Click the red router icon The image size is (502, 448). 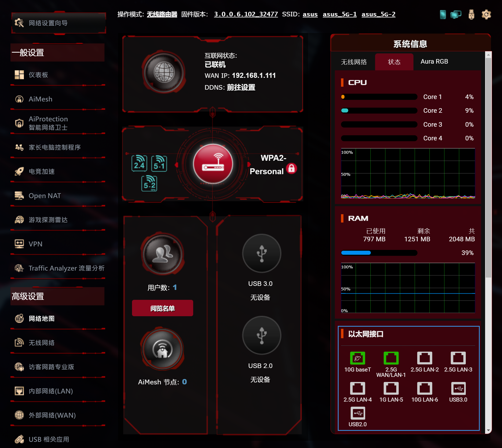tap(213, 164)
